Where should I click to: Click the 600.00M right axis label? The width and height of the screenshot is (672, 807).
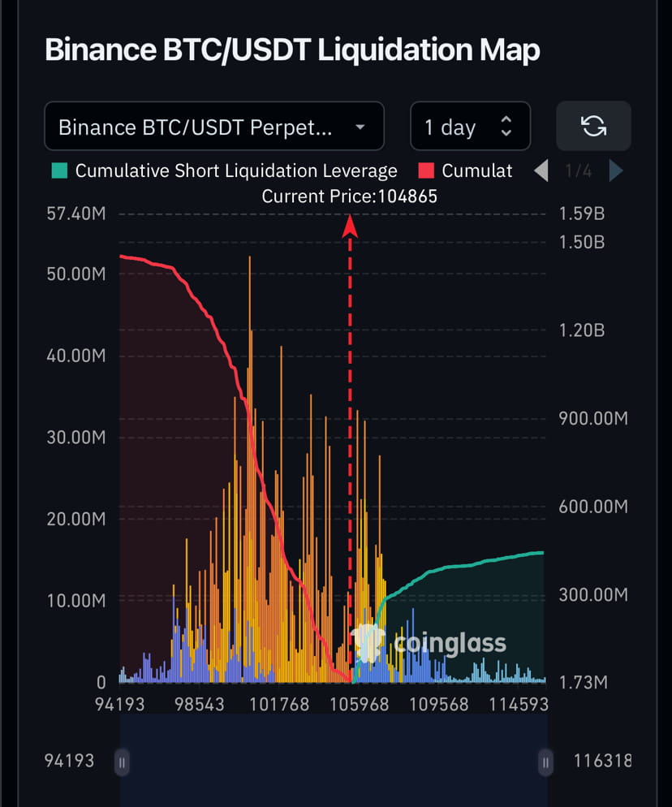click(593, 507)
